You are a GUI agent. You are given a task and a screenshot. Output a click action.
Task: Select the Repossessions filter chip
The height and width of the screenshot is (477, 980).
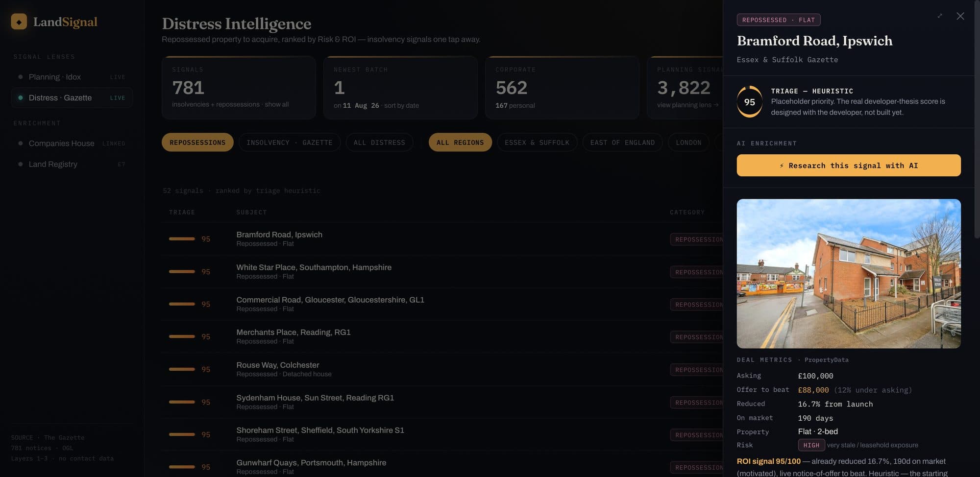click(x=197, y=142)
